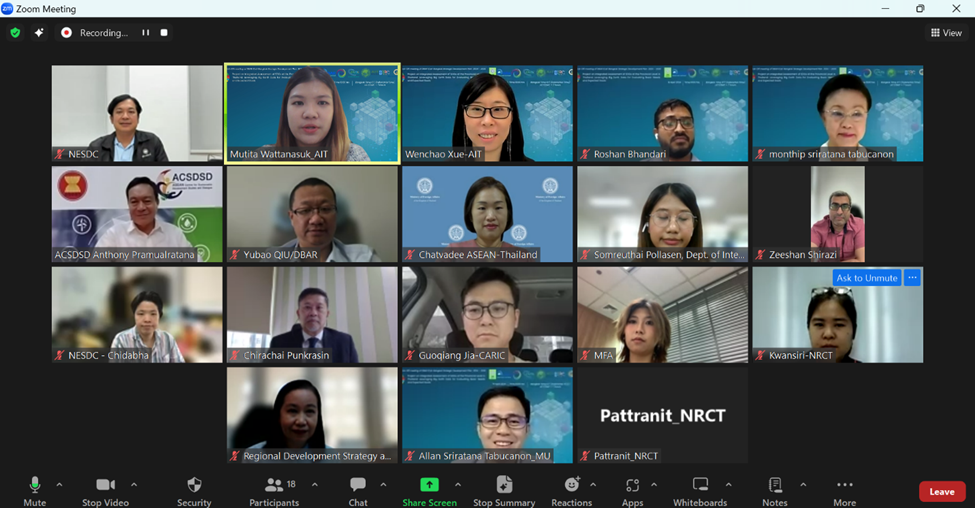Expand sharing options arrow next to Share Screen
This screenshot has width=980, height=509.
458,485
